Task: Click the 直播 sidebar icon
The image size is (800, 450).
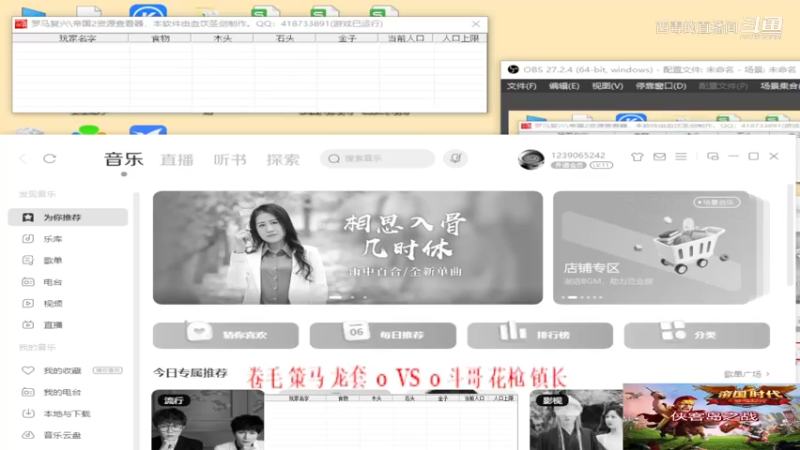Action: 28,324
